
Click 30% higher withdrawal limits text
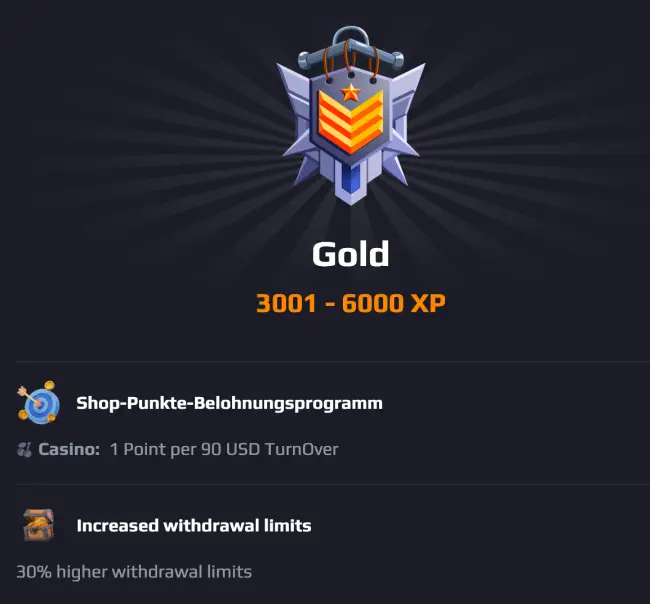pyautogui.click(x=134, y=572)
